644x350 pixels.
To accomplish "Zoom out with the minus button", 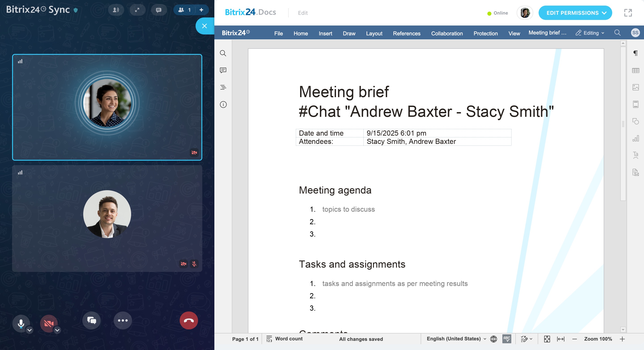I will (x=574, y=339).
